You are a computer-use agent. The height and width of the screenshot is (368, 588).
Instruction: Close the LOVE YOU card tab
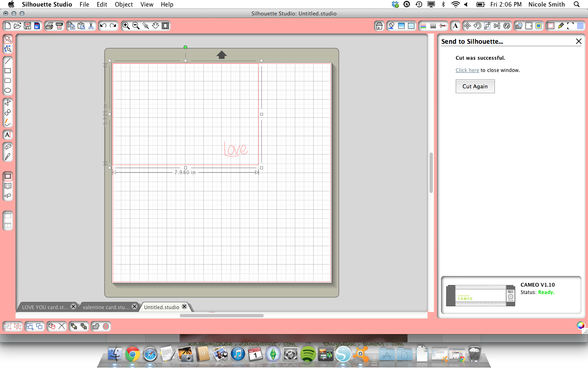(73, 306)
